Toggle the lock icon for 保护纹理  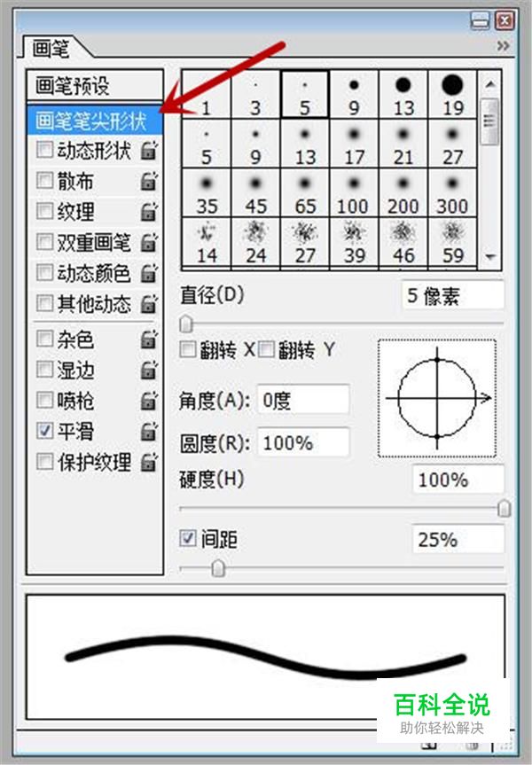[x=149, y=462]
